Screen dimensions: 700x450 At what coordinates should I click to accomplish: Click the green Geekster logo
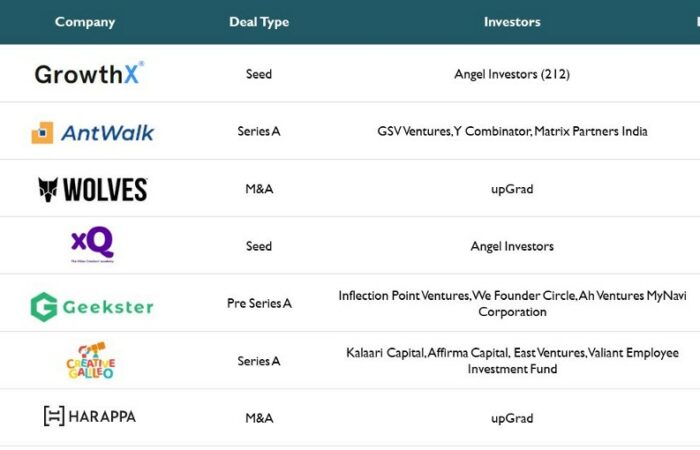click(92, 305)
